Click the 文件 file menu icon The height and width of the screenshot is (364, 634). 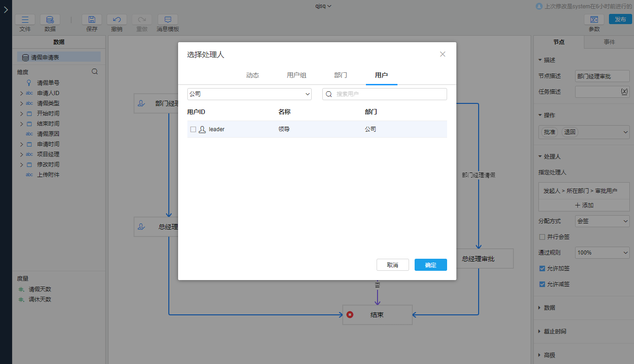pos(25,20)
